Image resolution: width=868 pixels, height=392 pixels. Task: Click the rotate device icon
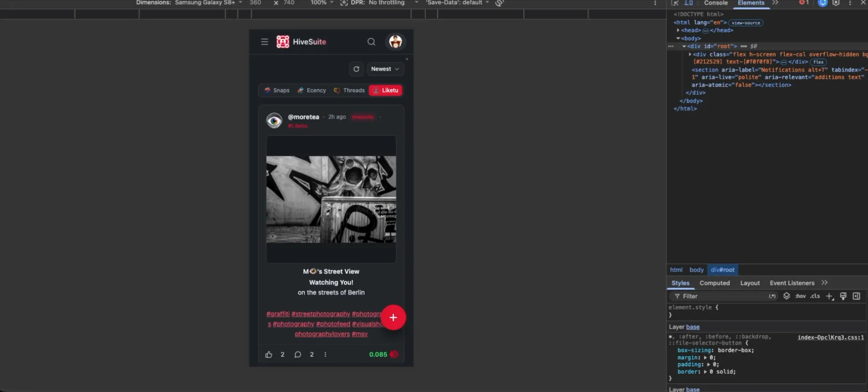[x=499, y=3]
